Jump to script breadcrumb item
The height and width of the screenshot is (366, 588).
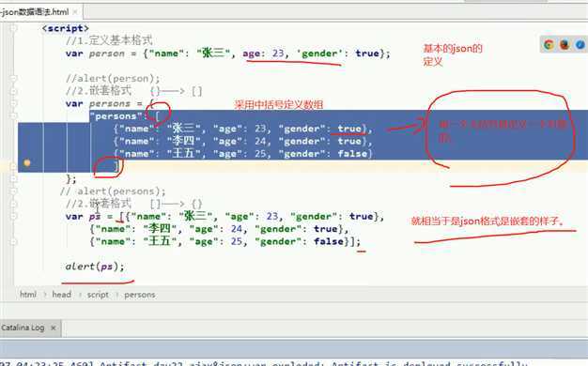pyautogui.click(x=98, y=295)
